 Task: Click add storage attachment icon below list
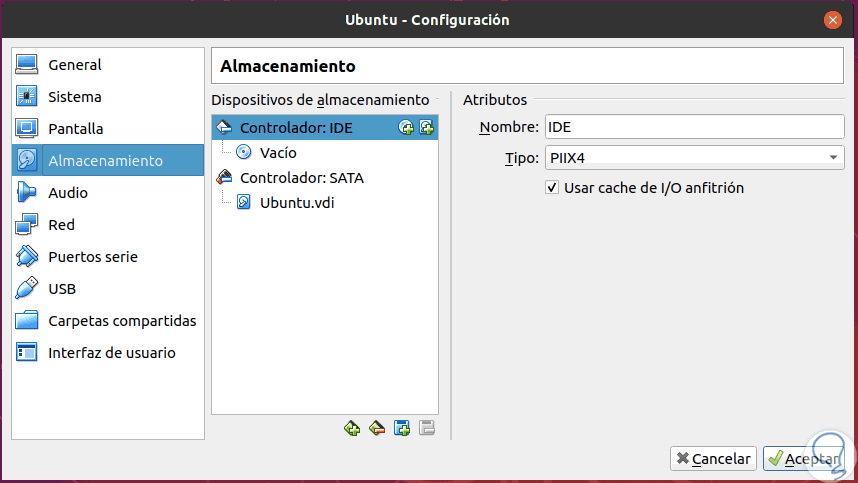coord(402,428)
